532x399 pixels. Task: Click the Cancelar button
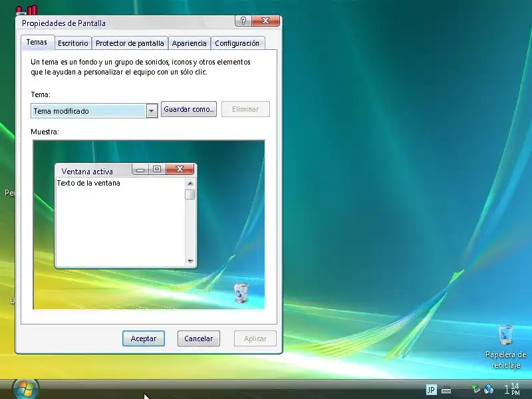point(199,338)
